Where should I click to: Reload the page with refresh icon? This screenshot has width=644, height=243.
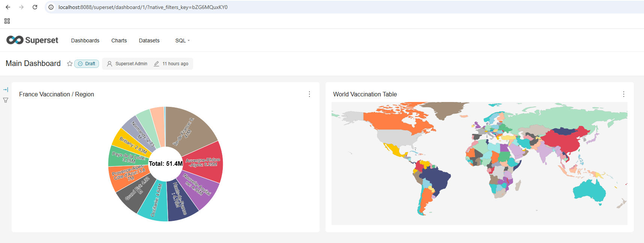pyautogui.click(x=35, y=7)
